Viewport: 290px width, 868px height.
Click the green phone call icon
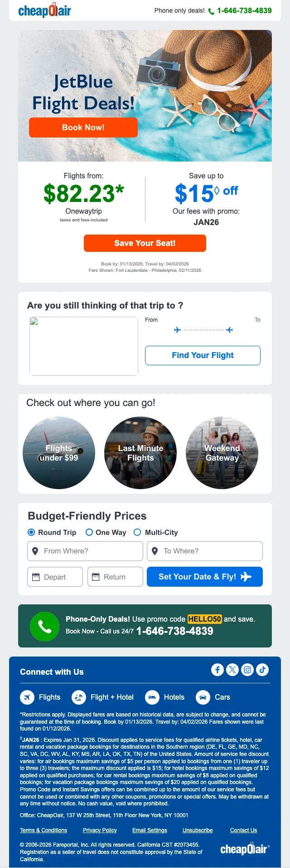44,627
